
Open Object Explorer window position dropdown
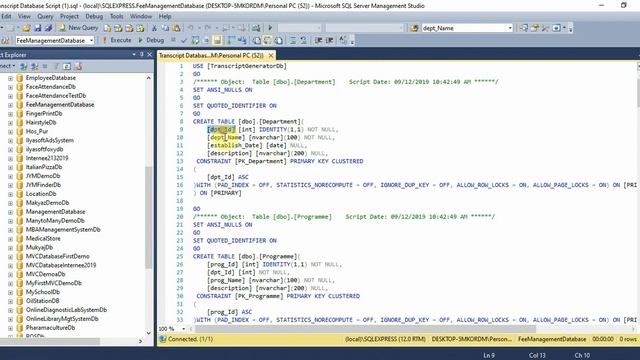[134, 54]
